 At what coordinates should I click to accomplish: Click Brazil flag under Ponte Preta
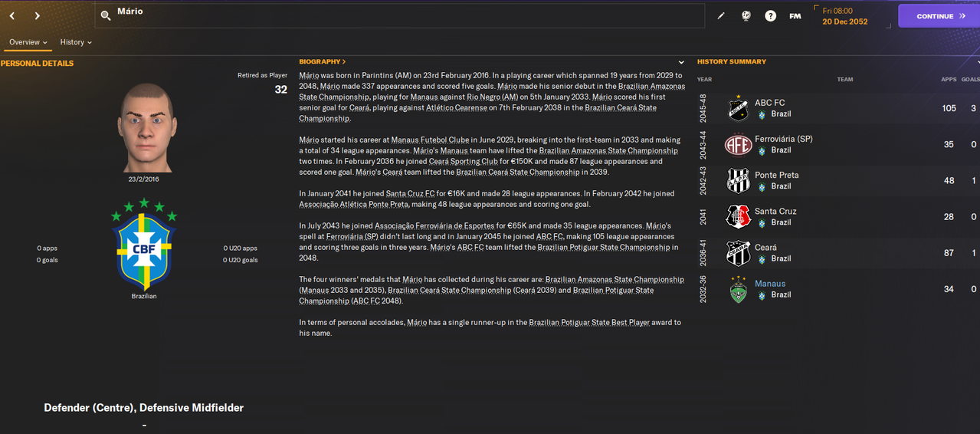(762, 186)
